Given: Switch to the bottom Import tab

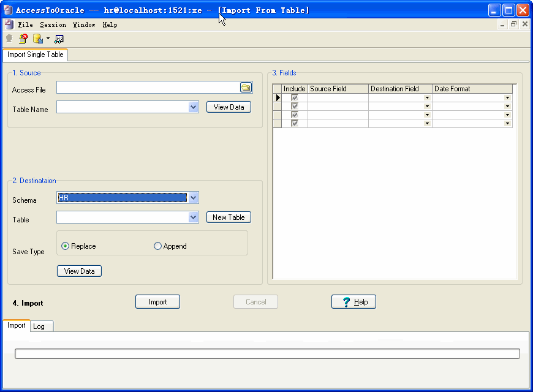Looking at the screenshot, I should coord(17,325).
